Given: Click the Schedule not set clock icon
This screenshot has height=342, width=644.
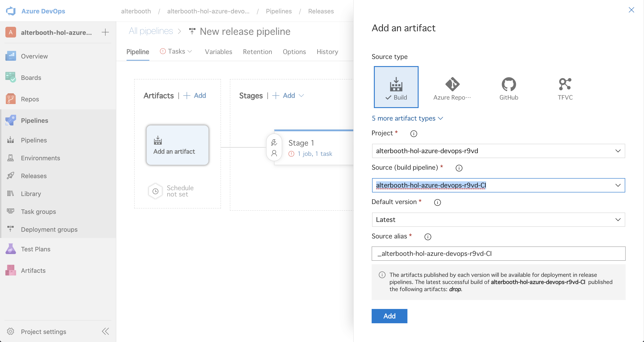Looking at the screenshot, I should pyautogui.click(x=155, y=191).
